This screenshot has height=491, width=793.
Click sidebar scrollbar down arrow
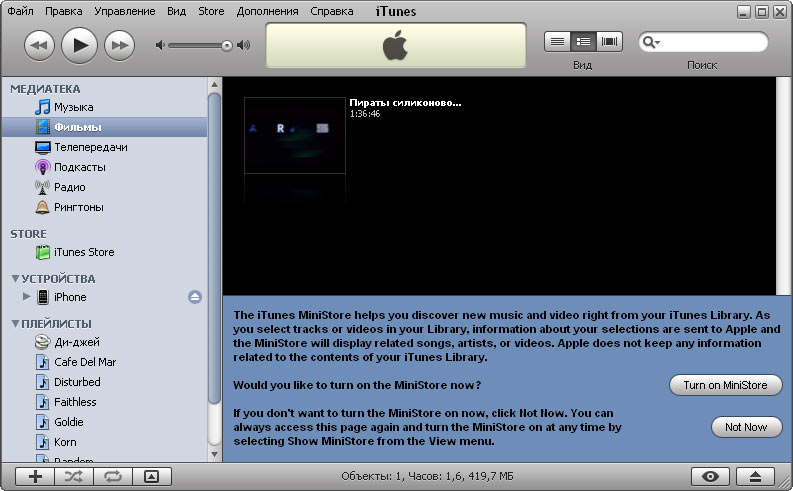214,454
